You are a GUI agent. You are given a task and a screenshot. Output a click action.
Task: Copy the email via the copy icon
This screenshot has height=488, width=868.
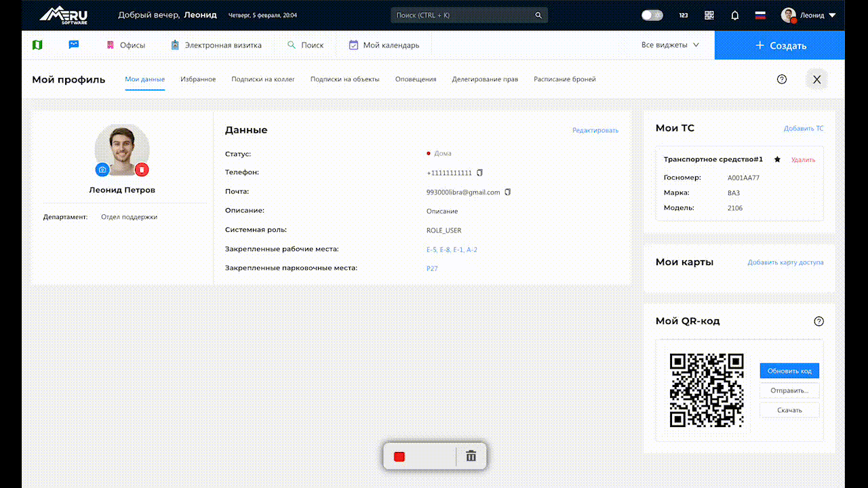(x=508, y=192)
